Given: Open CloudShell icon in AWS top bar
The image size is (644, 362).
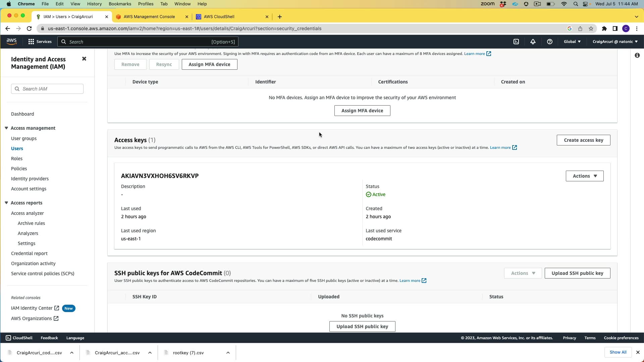Looking at the screenshot, I should [x=516, y=42].
